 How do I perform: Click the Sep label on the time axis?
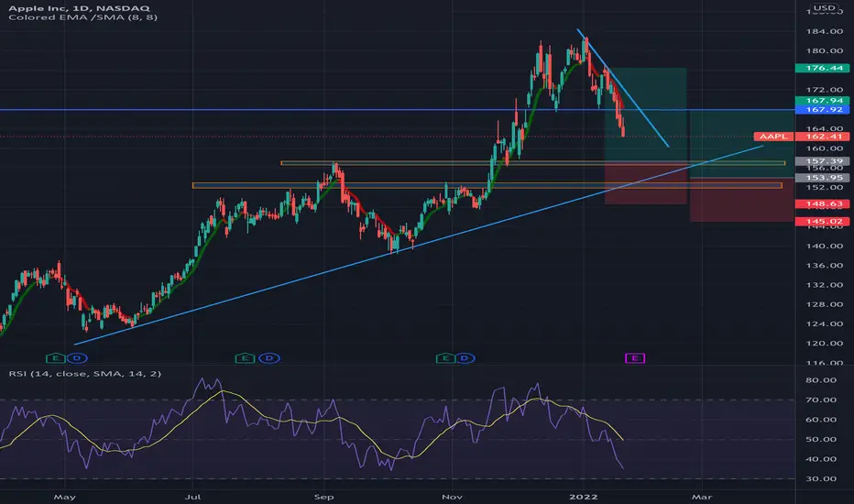[x=323, y=497]
